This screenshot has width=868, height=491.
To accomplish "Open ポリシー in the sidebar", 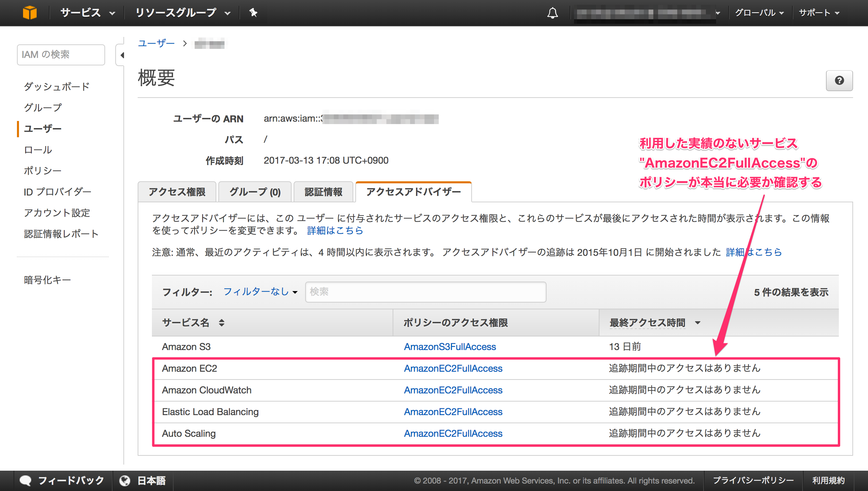I will click(x=43, y=170).
